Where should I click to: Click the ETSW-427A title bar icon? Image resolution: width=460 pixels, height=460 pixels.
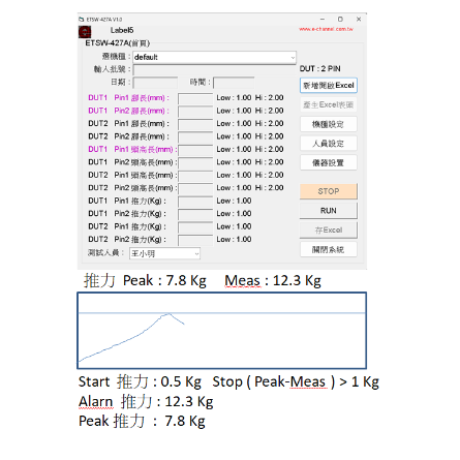pos(81,19)
